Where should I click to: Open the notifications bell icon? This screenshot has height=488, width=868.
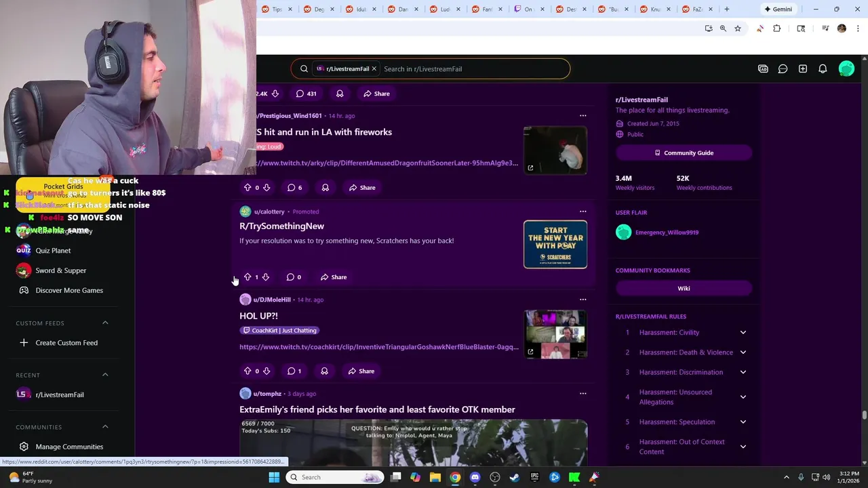(x=823, y=68)
